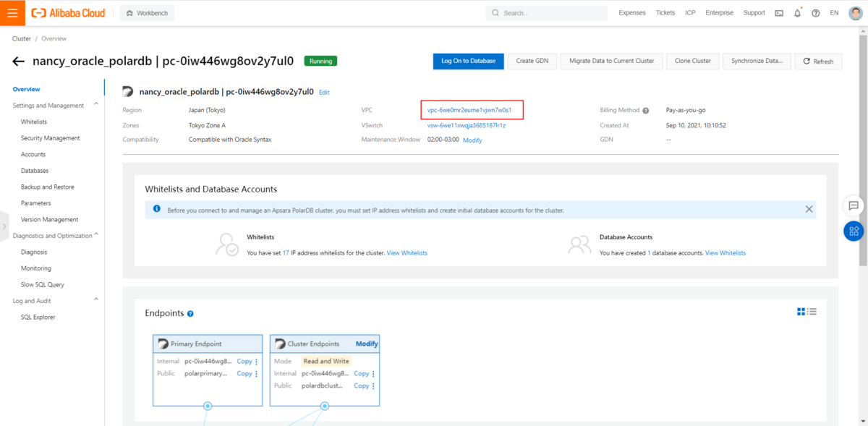Open Security Management page
The width and height of the screenshot is (868, 426).
pos(50,138)
